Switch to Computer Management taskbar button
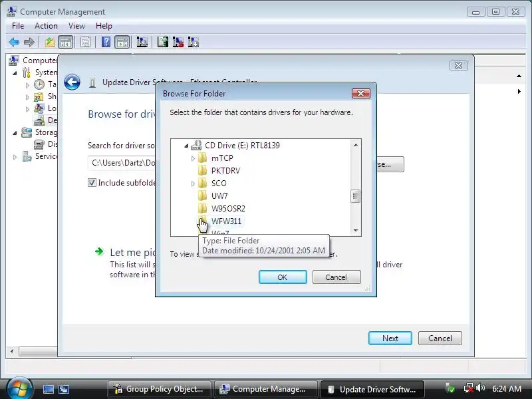 tap(266, 389)
